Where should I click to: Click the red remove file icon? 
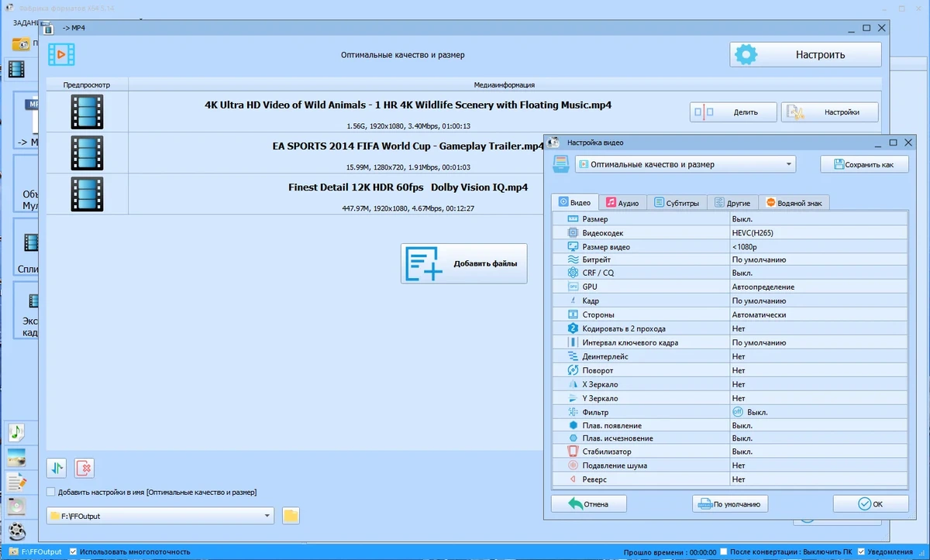pos(84,467)
